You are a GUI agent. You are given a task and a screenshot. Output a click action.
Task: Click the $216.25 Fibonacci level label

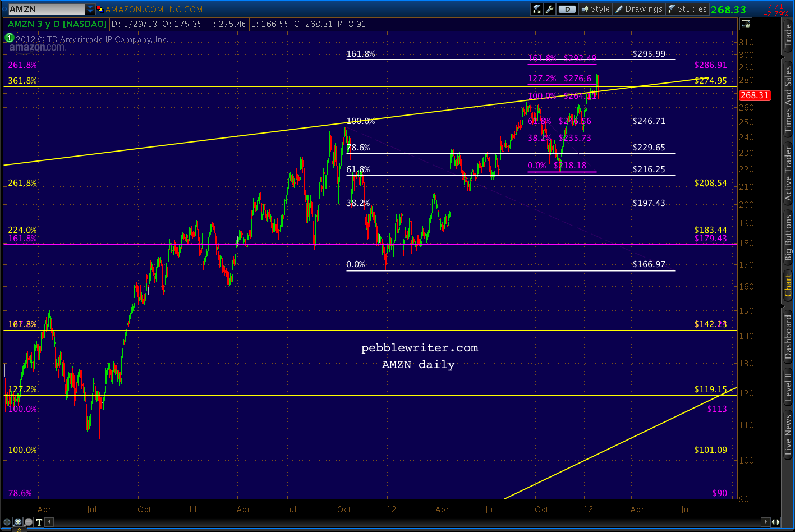(649, 169)
